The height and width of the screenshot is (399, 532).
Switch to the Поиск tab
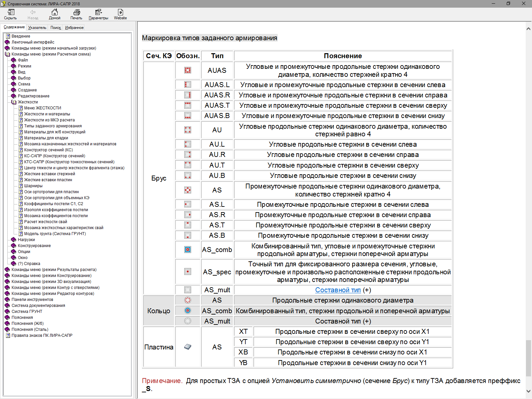(56, 28)
